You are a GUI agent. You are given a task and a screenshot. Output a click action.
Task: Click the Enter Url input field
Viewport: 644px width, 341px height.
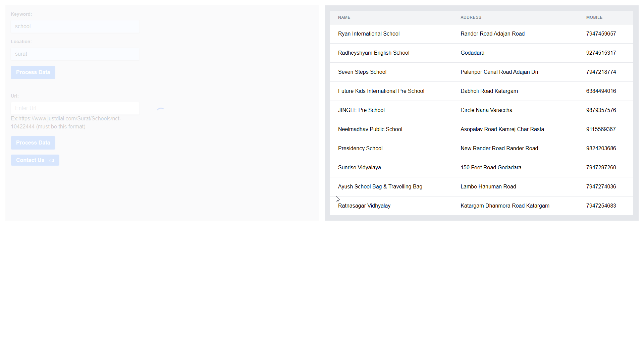tap(75, 108)
